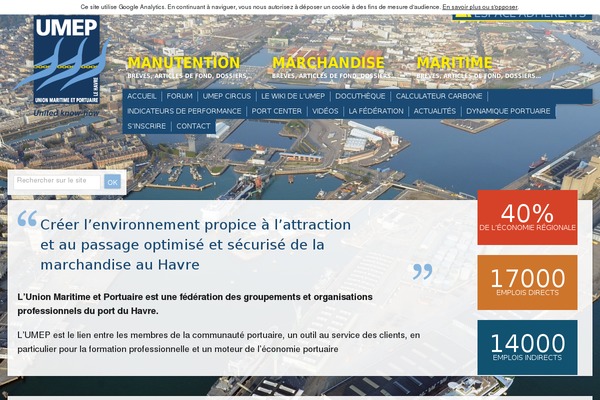Open Indicateurs de Performance
This screenshot has height=400, width=600.
pyautogui.click(x=184, y=111)
